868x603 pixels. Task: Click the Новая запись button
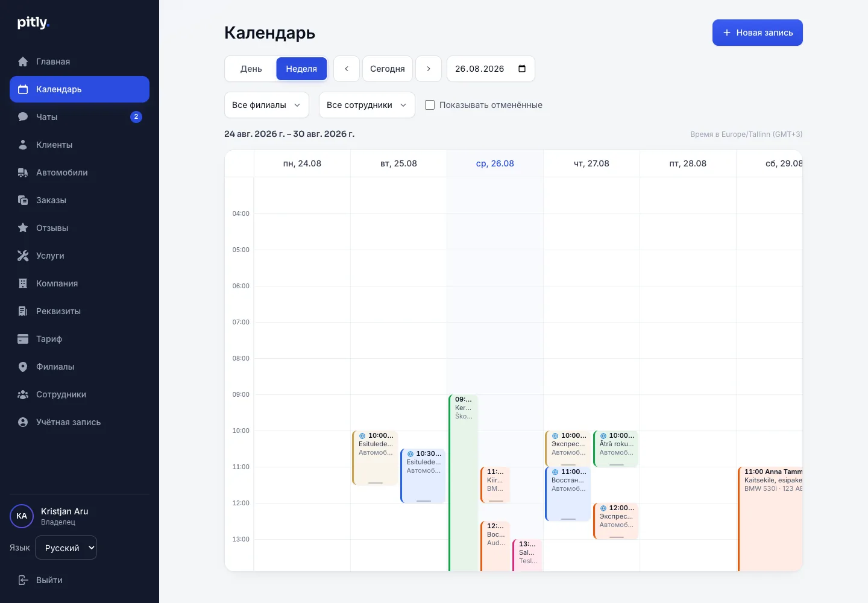(758, 33)
